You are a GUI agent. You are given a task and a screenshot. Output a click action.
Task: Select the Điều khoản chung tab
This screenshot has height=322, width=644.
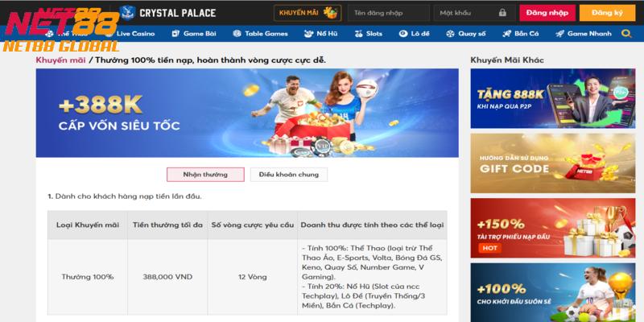point(289,175)
